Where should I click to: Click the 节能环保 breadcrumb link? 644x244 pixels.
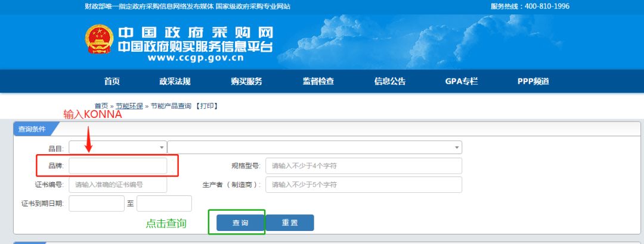(129, 106)
